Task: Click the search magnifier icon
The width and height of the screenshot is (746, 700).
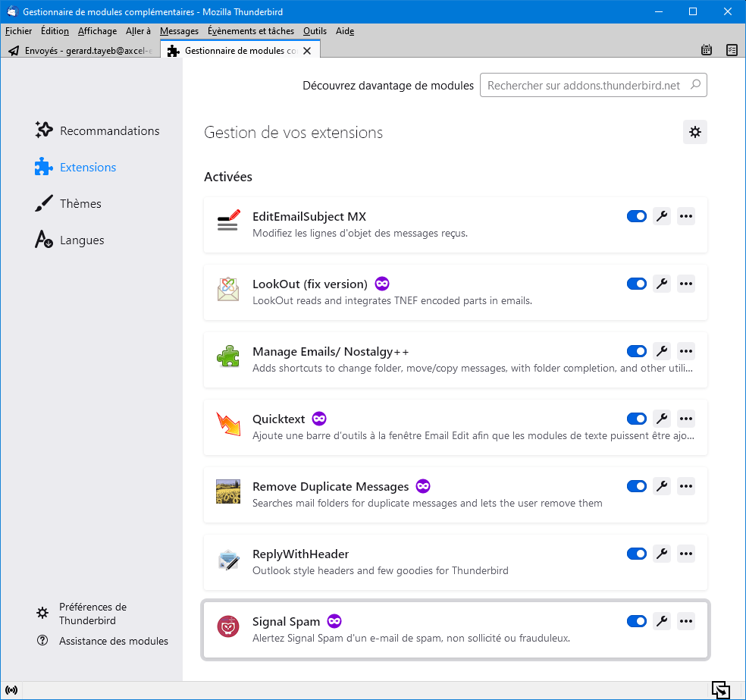Action: tap(695, 85)
